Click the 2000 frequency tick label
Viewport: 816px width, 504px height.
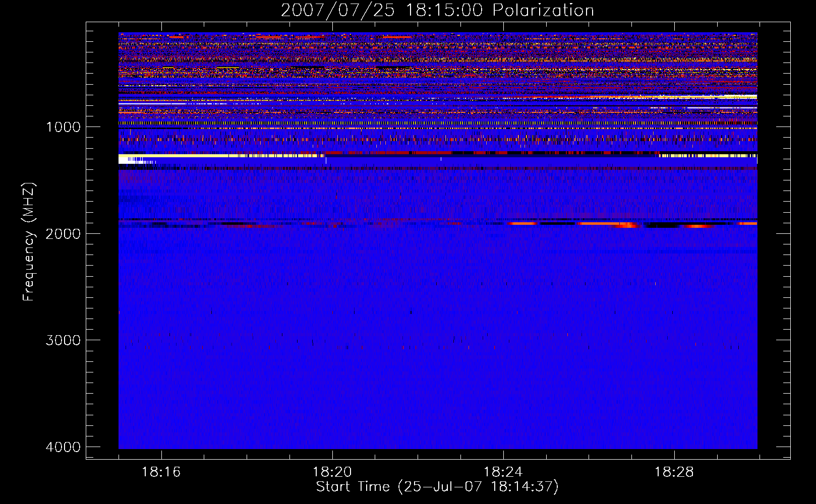point(63,233)
